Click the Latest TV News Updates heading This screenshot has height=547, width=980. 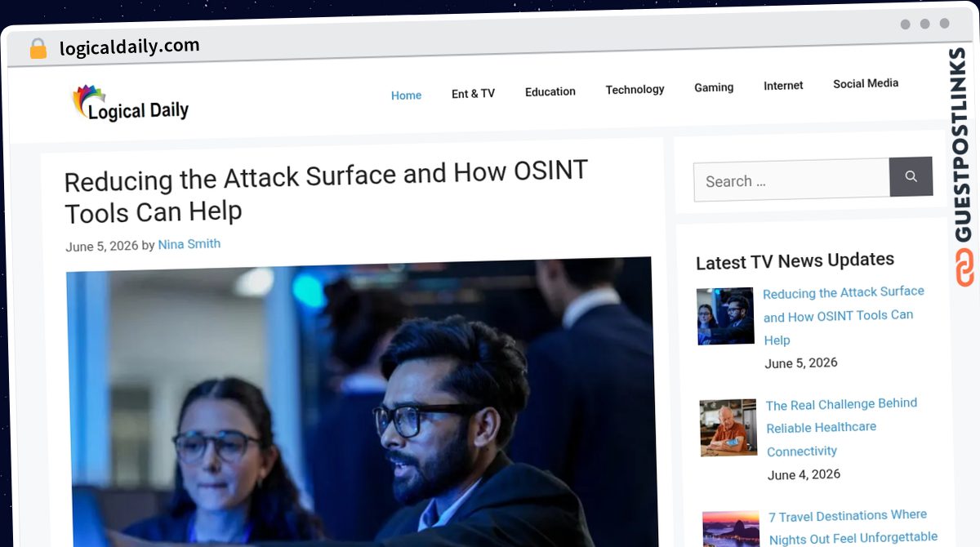point(795,260)
